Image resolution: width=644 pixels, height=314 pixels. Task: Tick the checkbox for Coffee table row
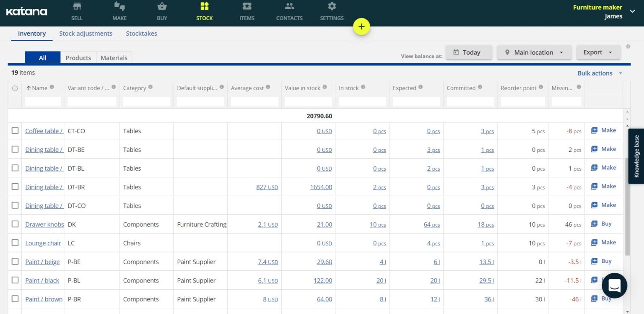click(x=15, y=131)
